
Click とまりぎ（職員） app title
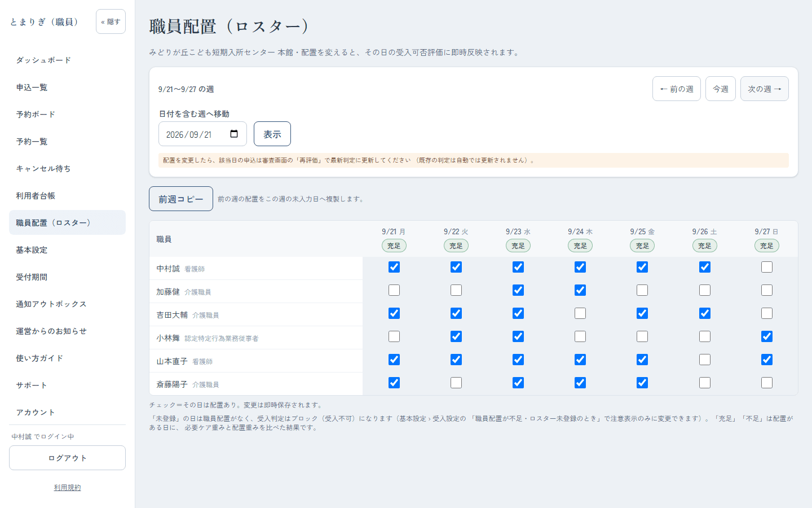45,21
